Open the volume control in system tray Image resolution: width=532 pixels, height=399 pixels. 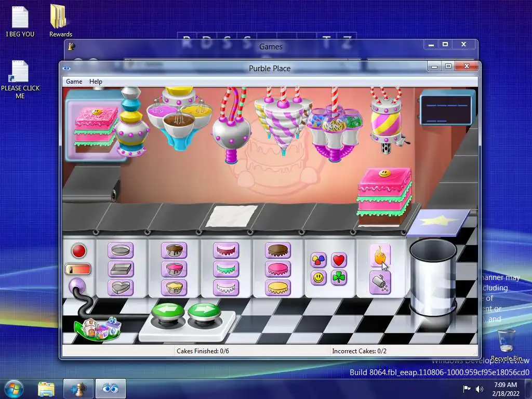tap(480, 389)
